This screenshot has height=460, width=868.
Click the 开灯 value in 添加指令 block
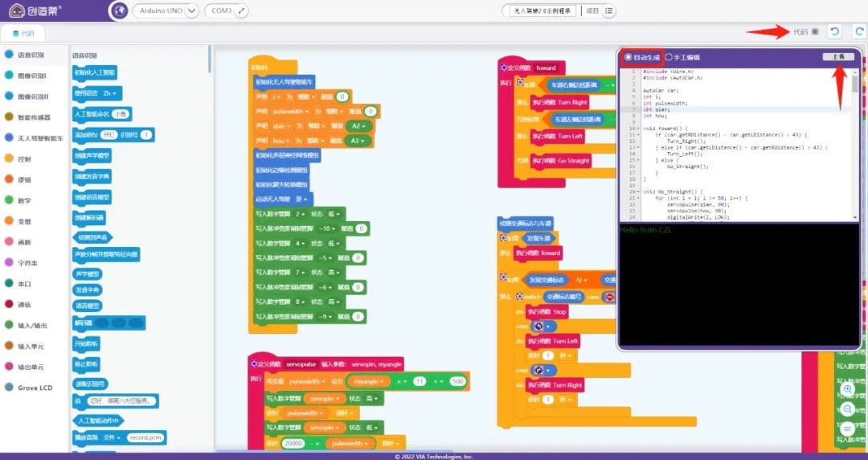pyautogui.click(x=108, y=134)
